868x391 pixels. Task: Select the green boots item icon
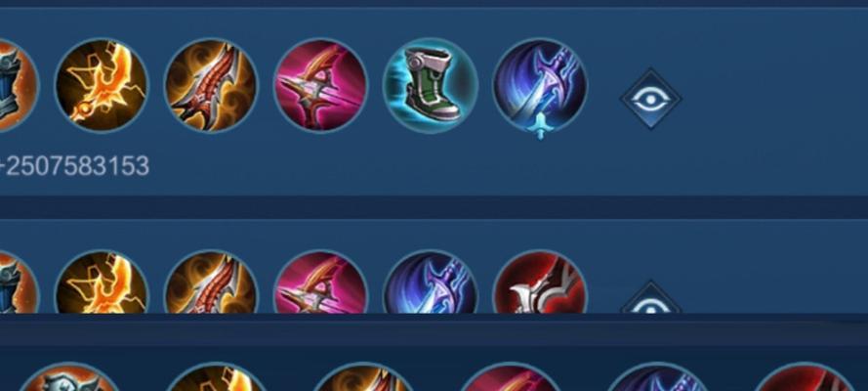tap(431, 85)
